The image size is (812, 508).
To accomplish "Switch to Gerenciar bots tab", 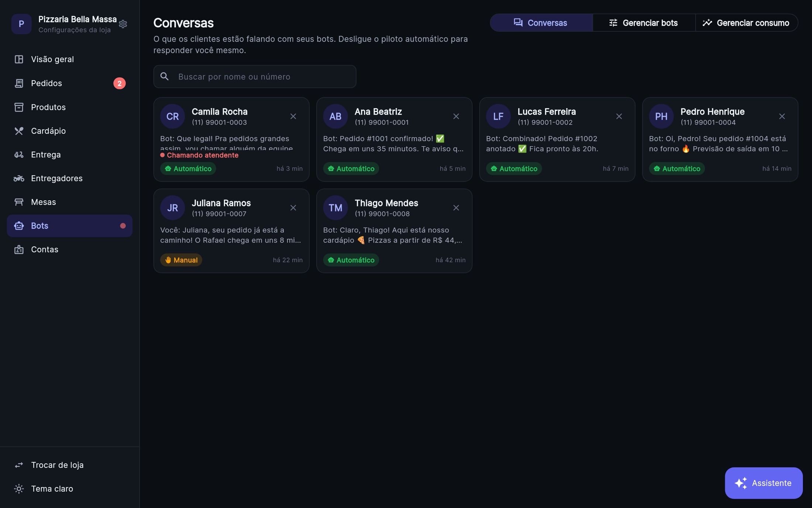I will (x=644, y=23).
